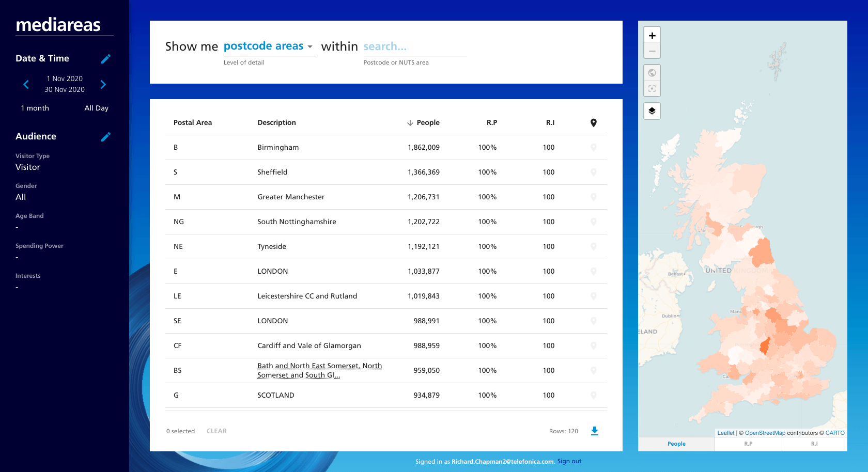This screenshot has height=472, width=868.
Task: Focus the postcode or NUTS search field
Action: pos(415,46)
